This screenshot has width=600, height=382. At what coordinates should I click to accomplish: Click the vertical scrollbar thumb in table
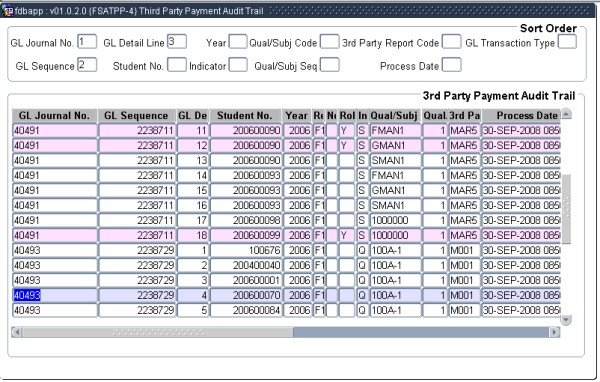click(566, 209)
